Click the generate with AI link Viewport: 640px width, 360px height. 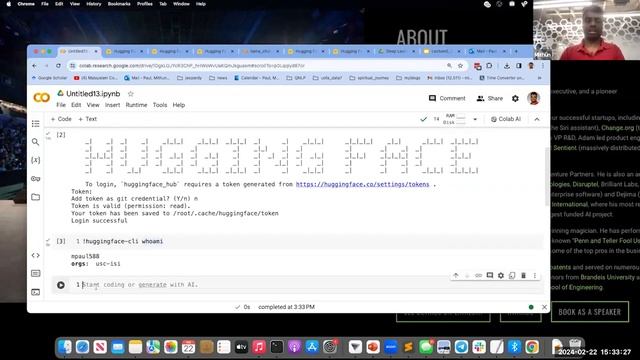[x=152, y=285]
